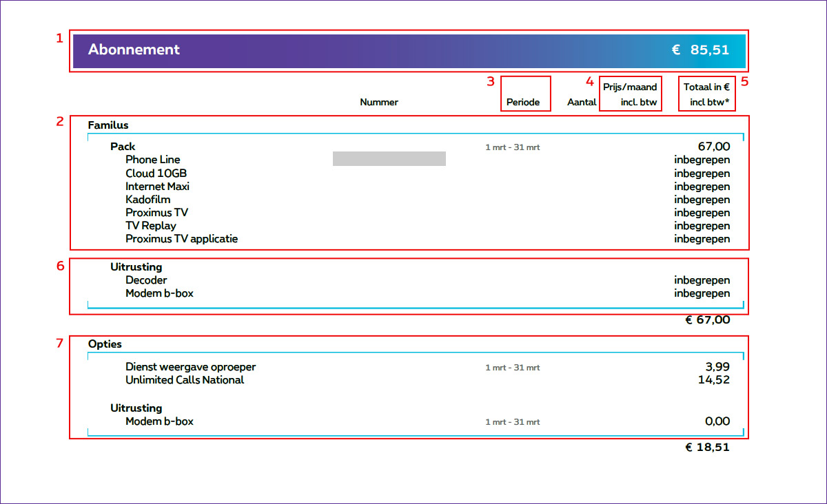The width and height of the screenshot is (827, 504).
Task: Click the Phone Line item
Action: (x=152, y=160)
